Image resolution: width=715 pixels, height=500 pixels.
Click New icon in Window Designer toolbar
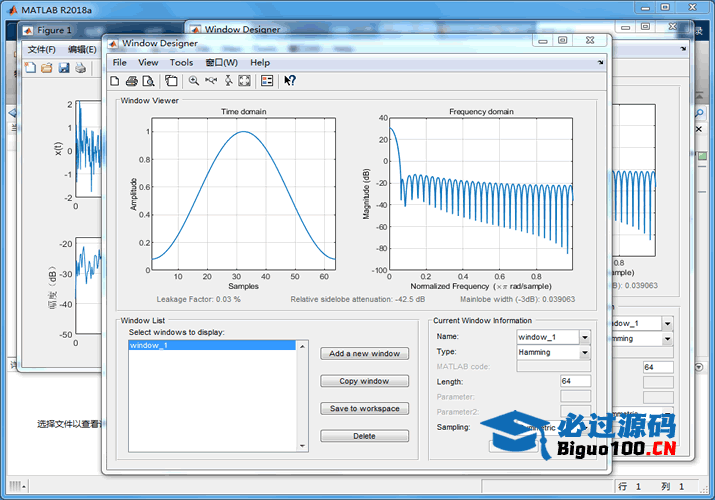point(115,81)
